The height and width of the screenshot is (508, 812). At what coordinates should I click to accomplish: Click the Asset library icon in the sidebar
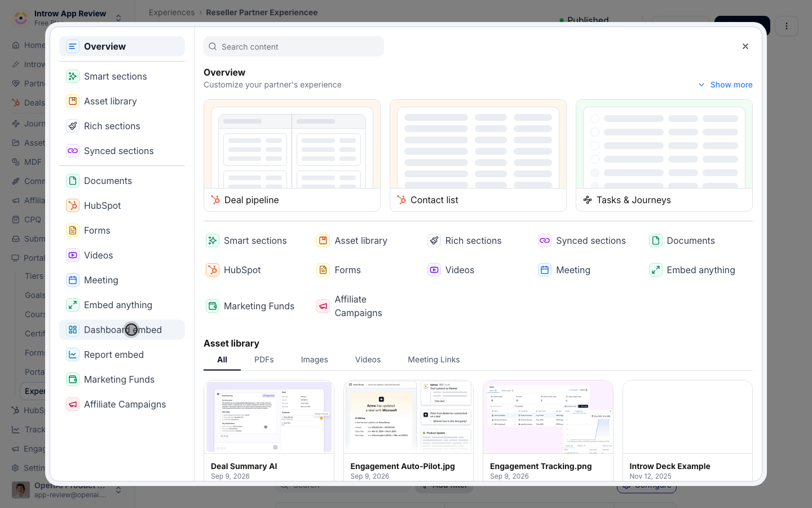(x=73, y=101)
